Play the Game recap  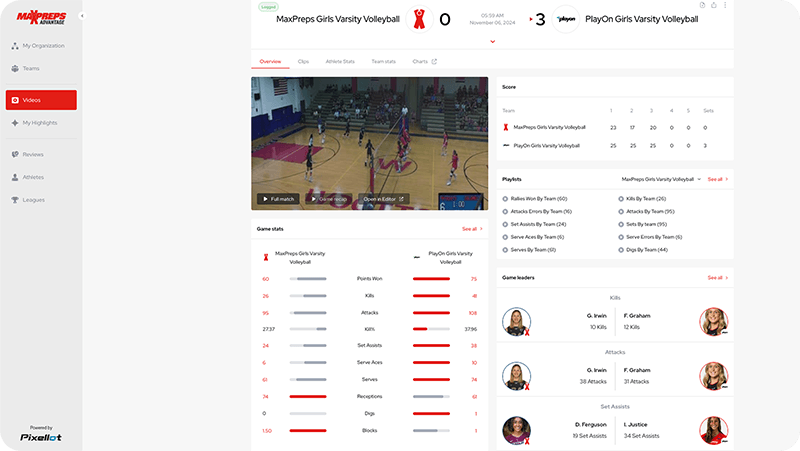coord(329,199)
